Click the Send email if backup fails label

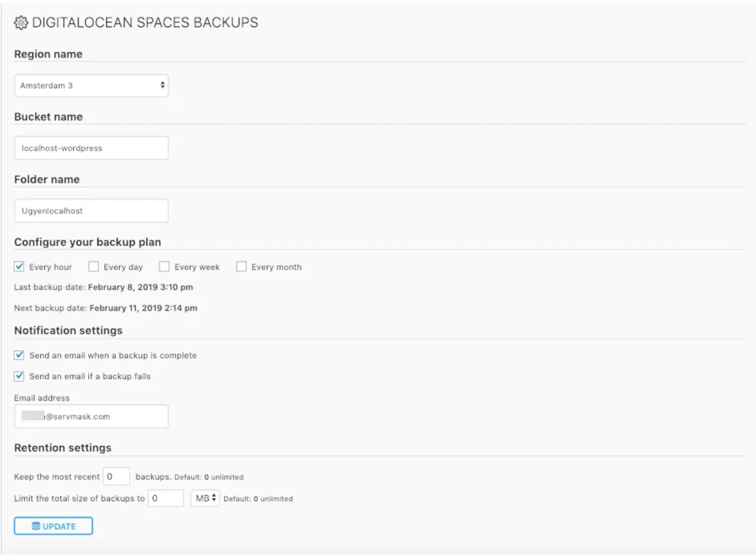click(90, 376)
